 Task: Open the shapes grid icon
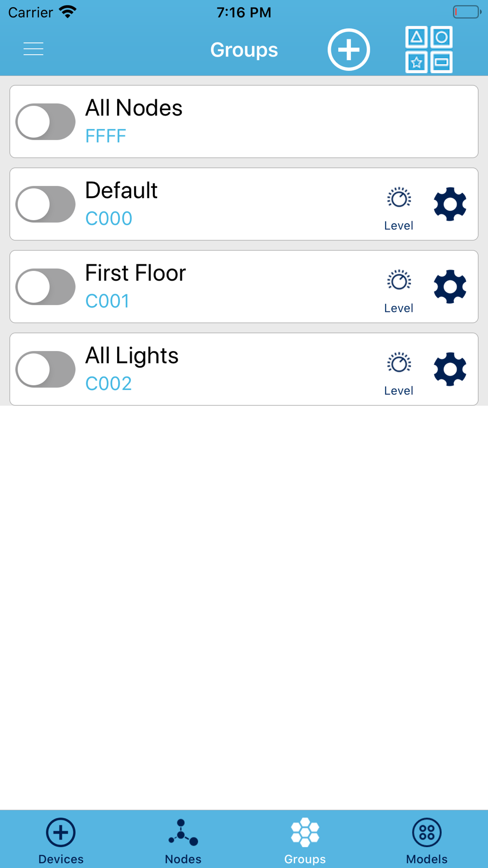429,49
